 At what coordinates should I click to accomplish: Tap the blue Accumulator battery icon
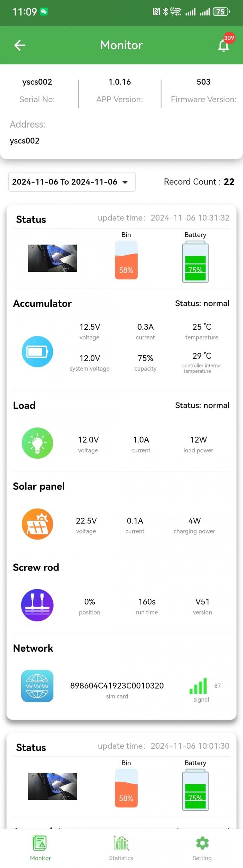[x=37, y=351]
